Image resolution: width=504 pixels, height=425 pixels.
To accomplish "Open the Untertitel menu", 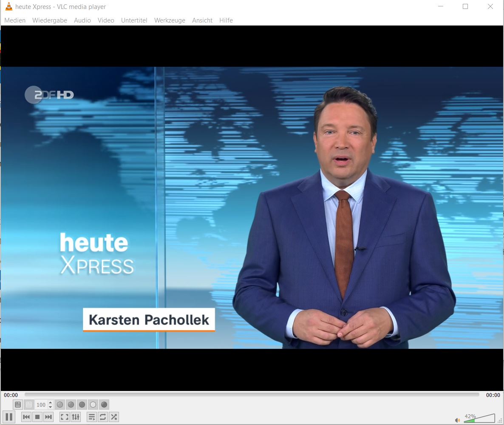I will pyautogui.click(x=134, y=20).
